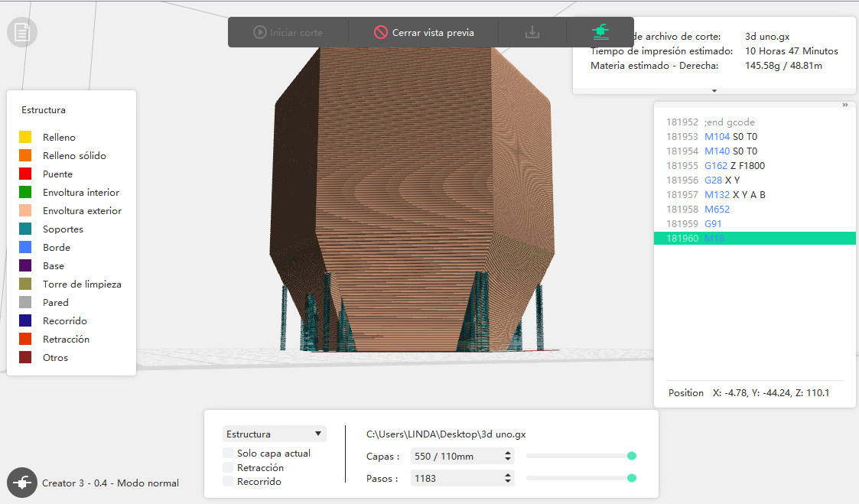Click the file path C:\Users\LINDA\Desktop\3d uno.gx
The height and width of the screenshot is (504, 859).
pos(446,434)
